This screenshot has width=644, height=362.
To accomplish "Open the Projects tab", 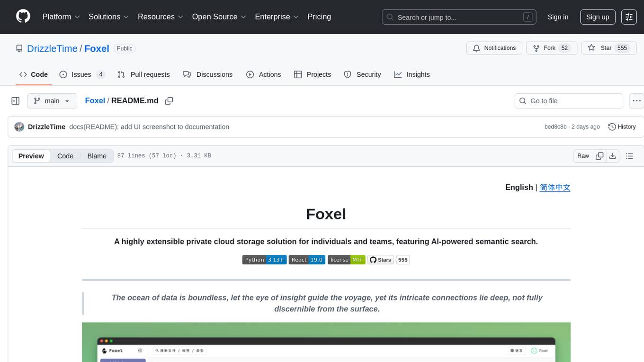I will [313, 74].
